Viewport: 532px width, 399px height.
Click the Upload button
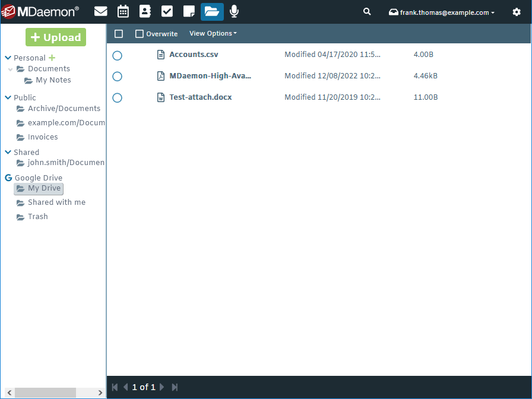55,37
